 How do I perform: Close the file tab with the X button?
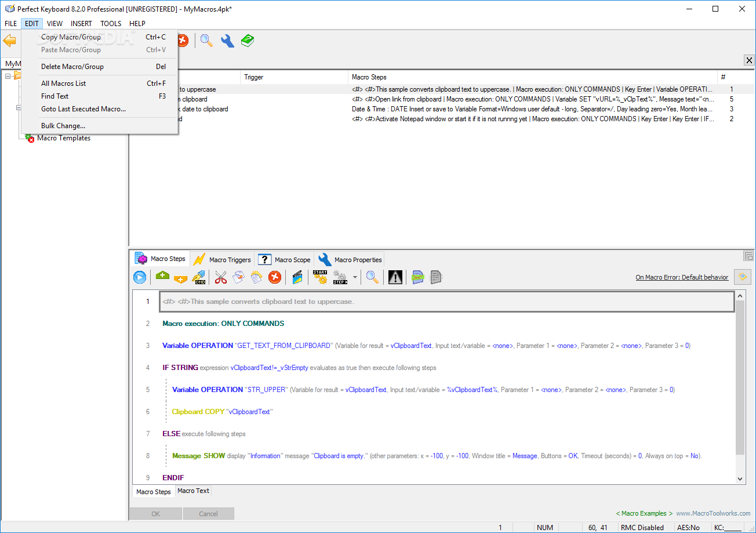pos(749,60)
